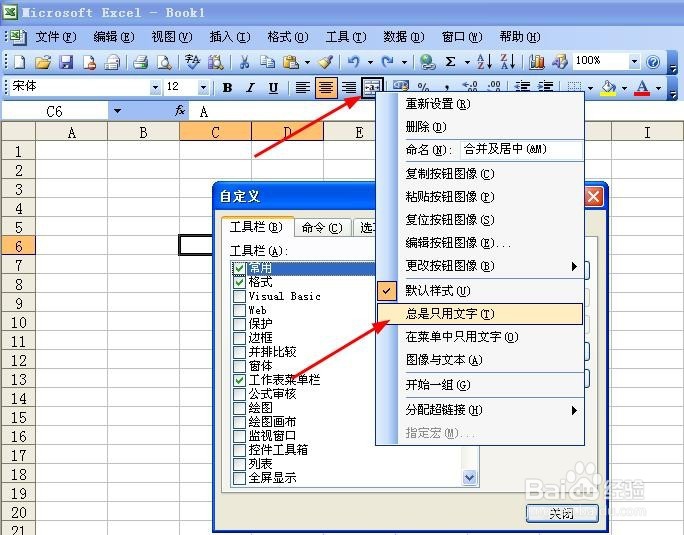Click the AutoSum sigma icon
Image resolution: width=684 pixels, height=535 pixels.
click(x=450, y=62)
